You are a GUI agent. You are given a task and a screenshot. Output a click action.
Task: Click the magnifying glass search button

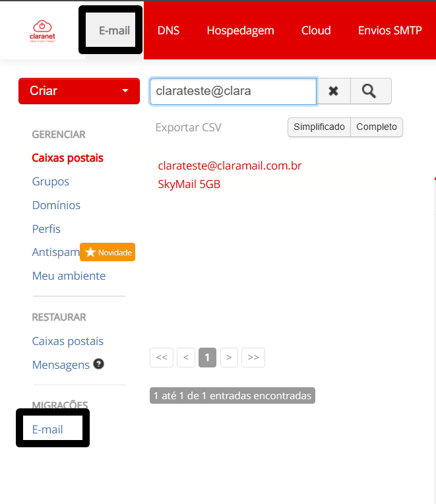[370, 91]
